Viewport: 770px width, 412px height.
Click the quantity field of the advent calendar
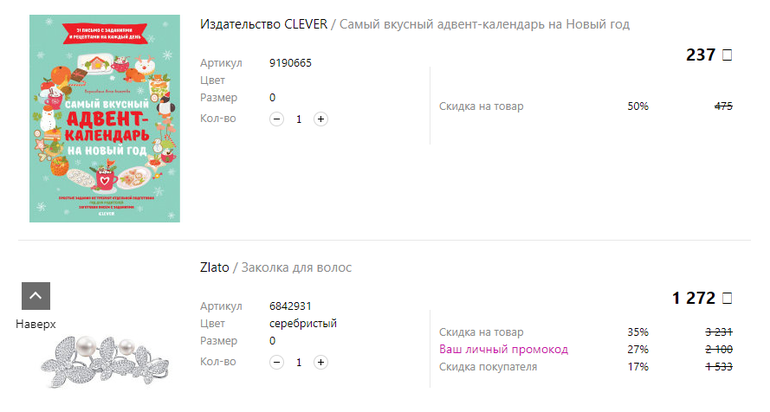tap(298, 119)
